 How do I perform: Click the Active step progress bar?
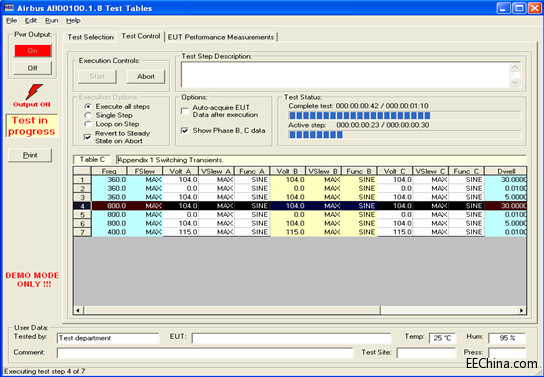pos(405,135)
